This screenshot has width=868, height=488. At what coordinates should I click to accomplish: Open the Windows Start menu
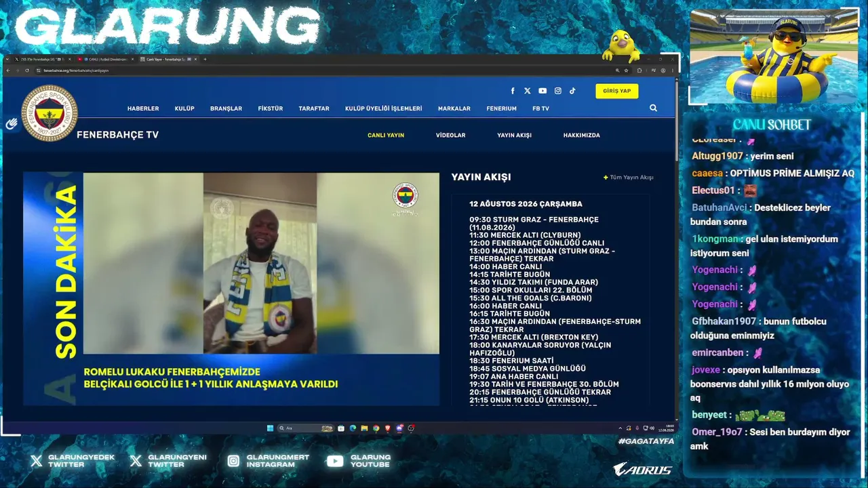[270, 428]
